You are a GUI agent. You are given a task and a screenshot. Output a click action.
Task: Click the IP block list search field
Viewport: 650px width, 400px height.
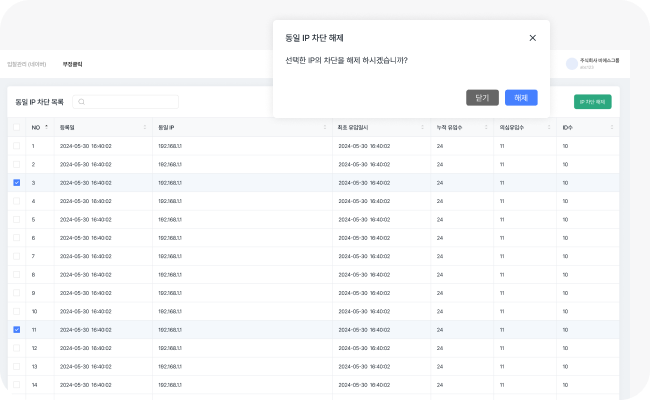coord(130,102)
